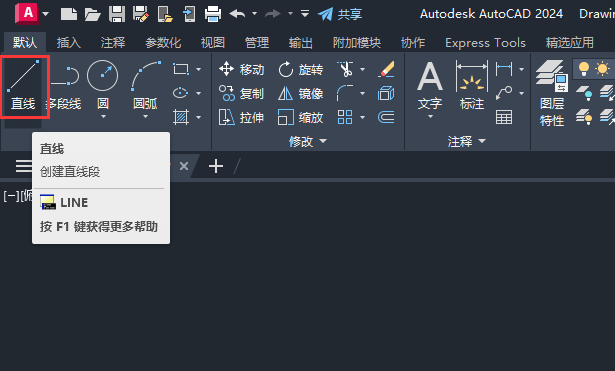
Task: Open the Express Tools tab
Action: pyautogui.click(x=485, y=42)
